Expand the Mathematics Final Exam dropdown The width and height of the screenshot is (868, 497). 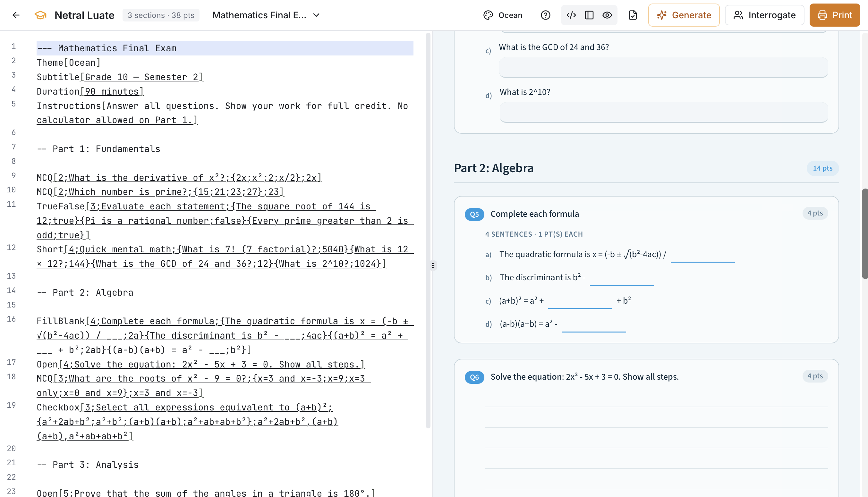pyautogui.click(x=266, y=15)
